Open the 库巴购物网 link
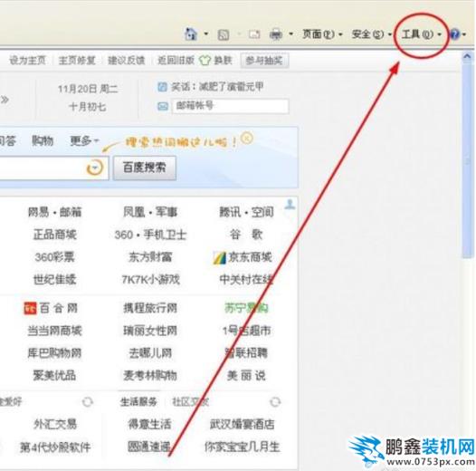 pyautogui.click(x=54, y=353)
